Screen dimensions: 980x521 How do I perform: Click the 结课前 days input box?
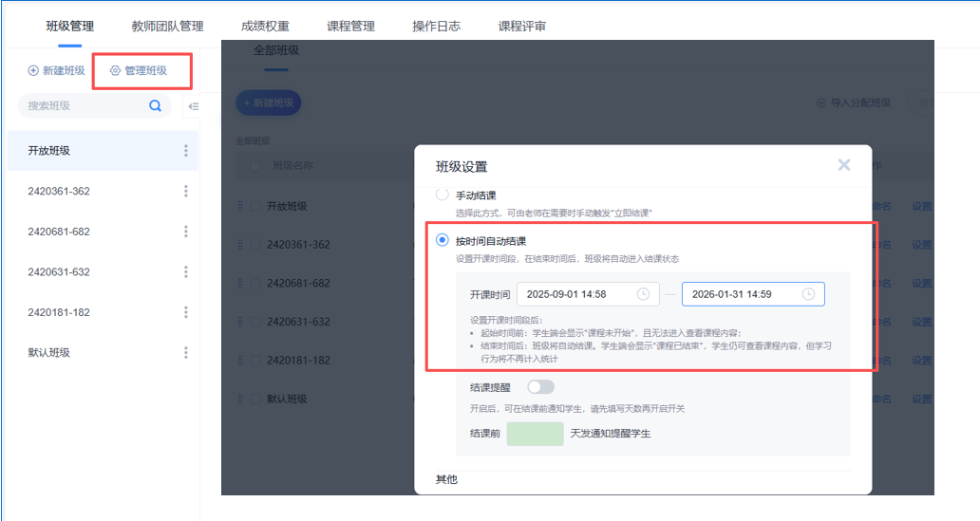pos(535,434)
